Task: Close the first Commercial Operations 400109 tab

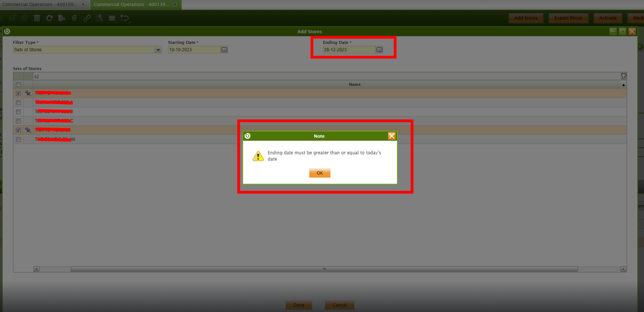Action: click(x=83, y=4)
